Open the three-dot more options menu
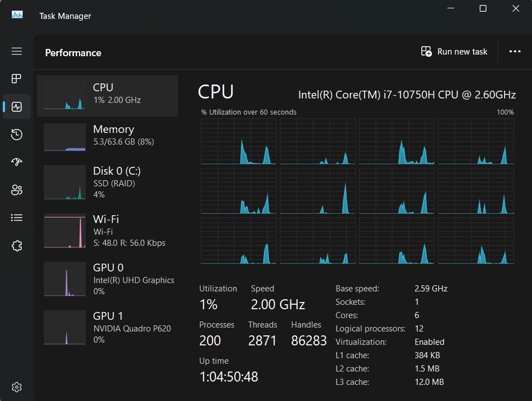This screenshot has width=532, height=401. pyautogui.click(x=515, y=52)
